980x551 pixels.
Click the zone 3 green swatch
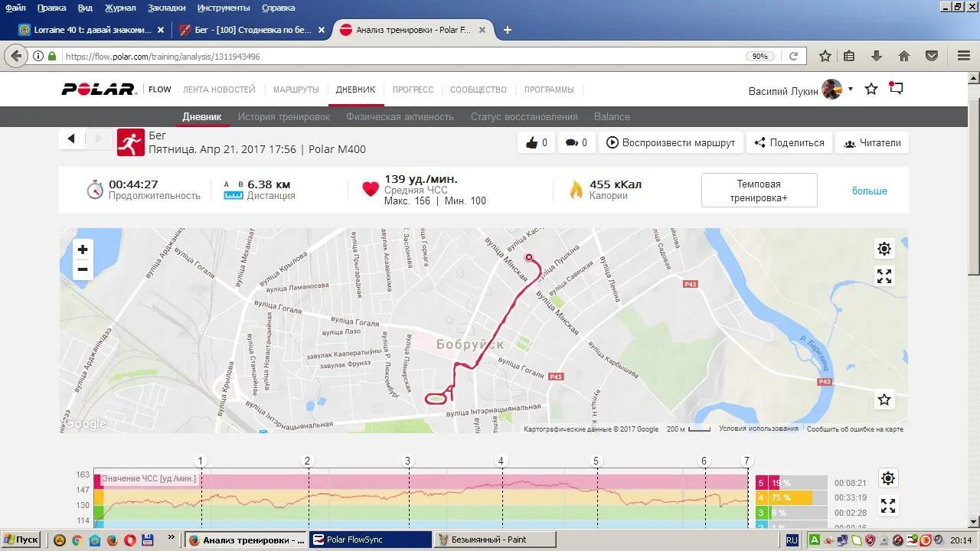pos(761,513)
